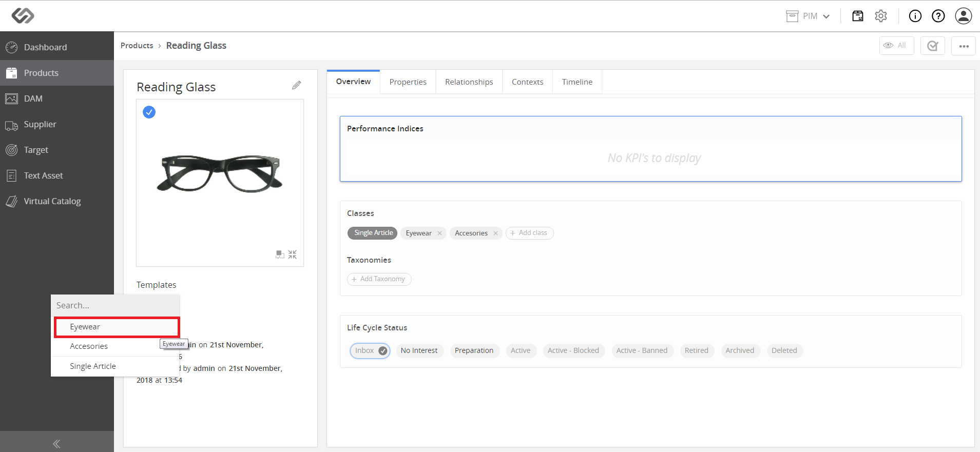Open the user profile icon
This screenshot has width=980, height=452.
tap(964, 16)
